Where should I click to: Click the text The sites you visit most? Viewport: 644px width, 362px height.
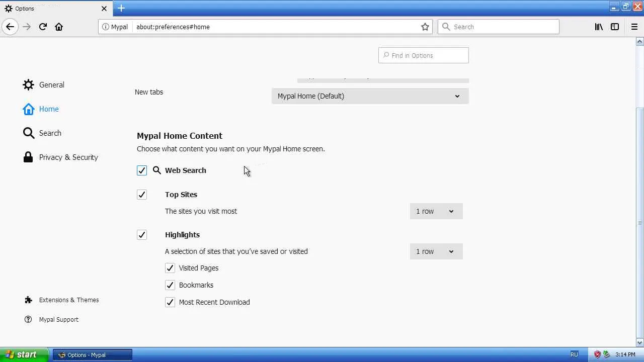[x=201, y=211]
